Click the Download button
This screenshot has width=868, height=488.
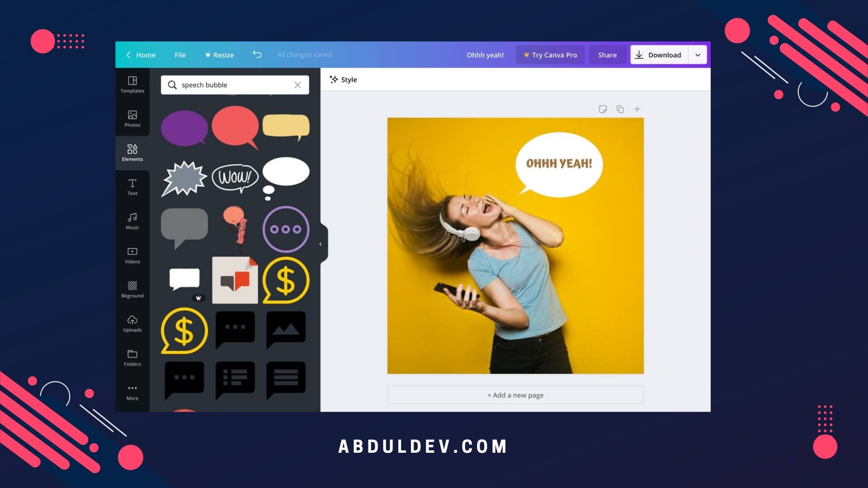click(x=664, y=54)
